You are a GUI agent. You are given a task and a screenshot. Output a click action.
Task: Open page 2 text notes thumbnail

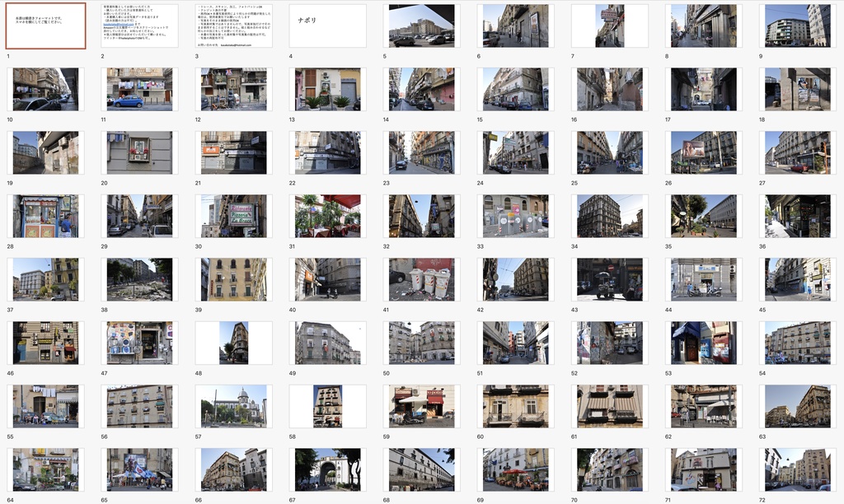[x=140, y=26]
